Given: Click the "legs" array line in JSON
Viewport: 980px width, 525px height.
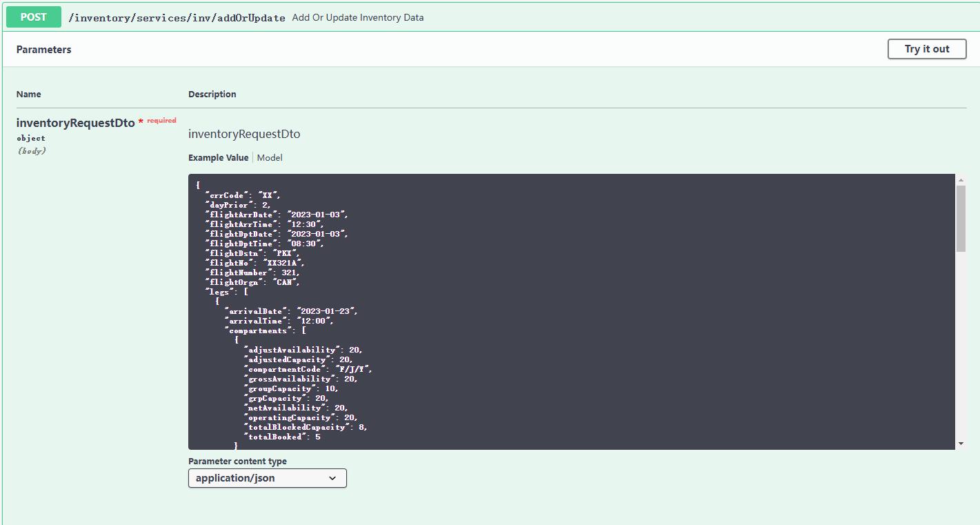Looking at the screenshot, I should coord(226,292).
